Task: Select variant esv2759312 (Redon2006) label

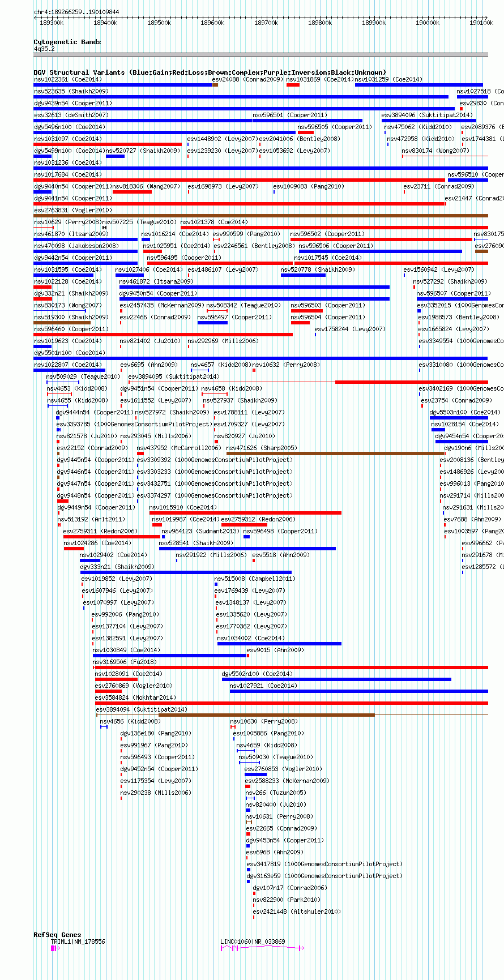Action: (x=259, y=519)
